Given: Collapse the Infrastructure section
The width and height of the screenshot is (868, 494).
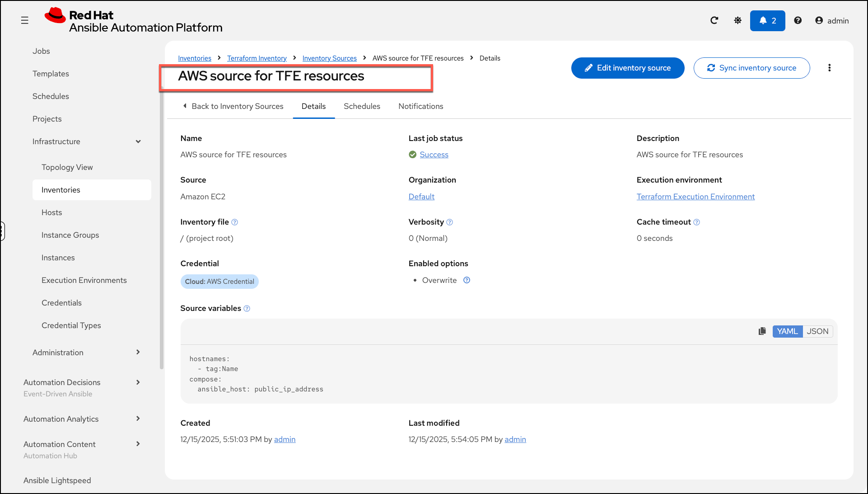Looking at the screenshot, I should (138, 141).
